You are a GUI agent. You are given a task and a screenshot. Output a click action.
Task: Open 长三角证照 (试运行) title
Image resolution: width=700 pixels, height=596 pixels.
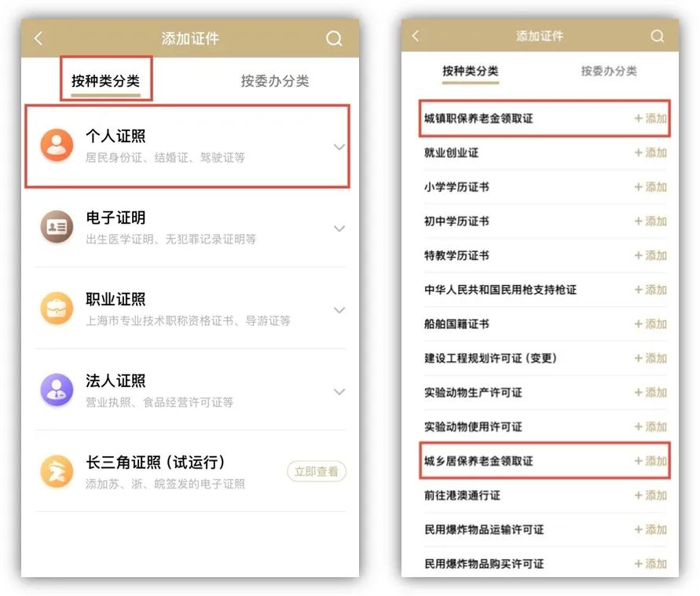(x=156, y=463)
